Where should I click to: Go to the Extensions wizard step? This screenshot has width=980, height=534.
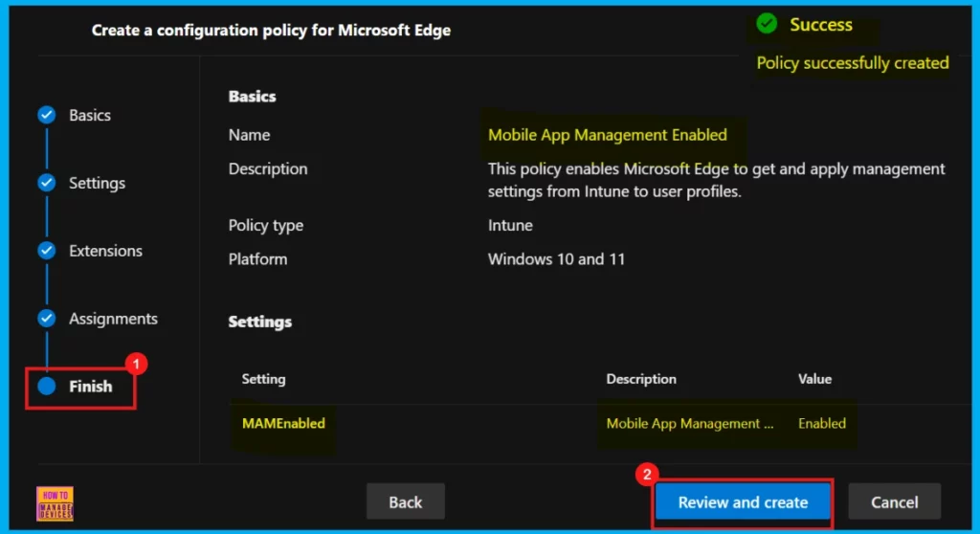[x=105, y=251]
